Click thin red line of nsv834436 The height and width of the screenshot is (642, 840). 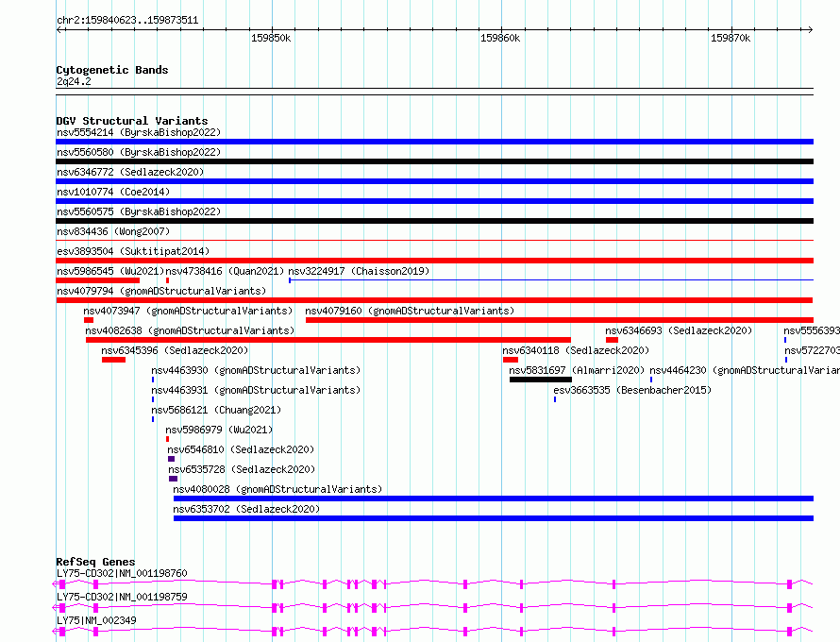[434, 241]
